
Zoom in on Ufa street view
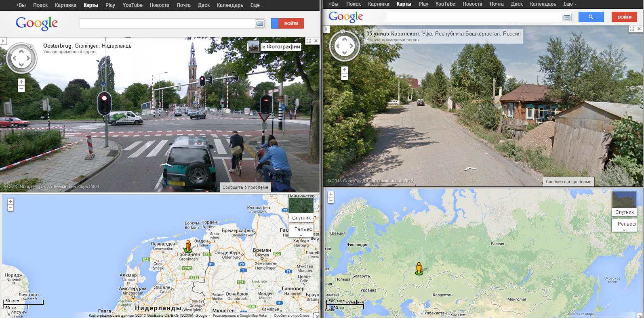[345, 70]
